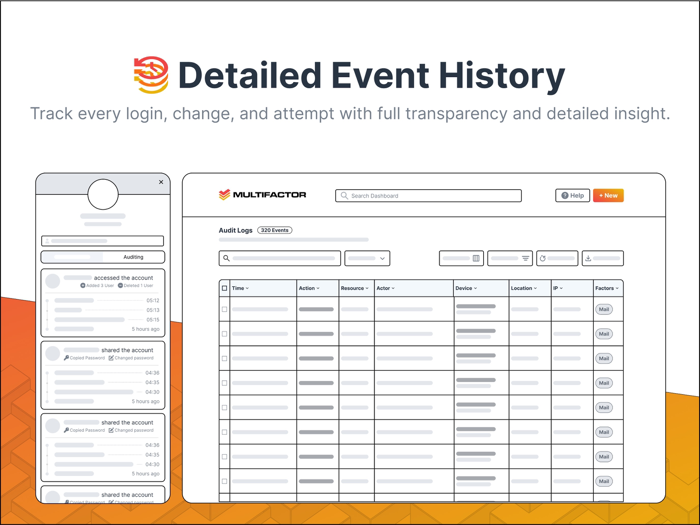Switch to the Auditing tab
The width and height of the screenshot is (700, 525).
tap(133, 257)
